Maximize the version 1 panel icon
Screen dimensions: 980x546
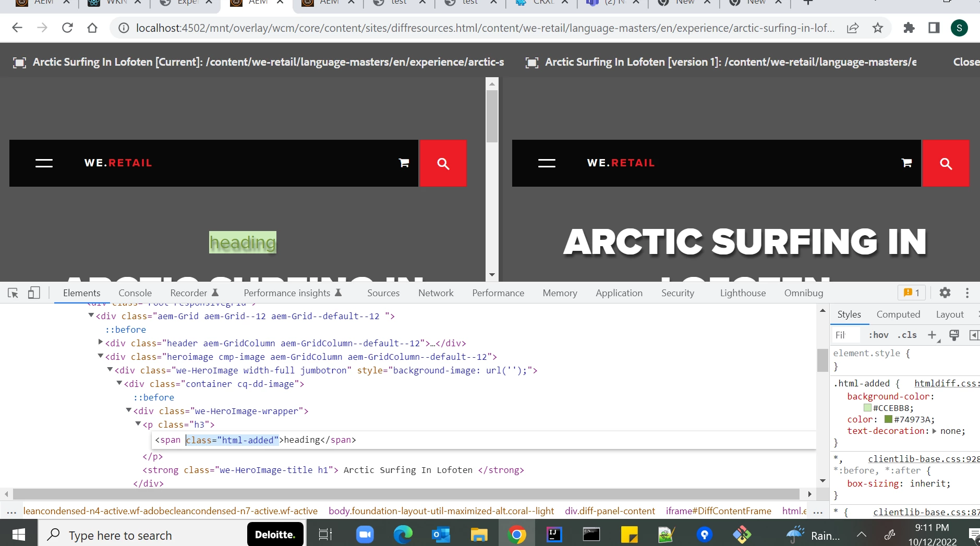(x=532, y=63)
